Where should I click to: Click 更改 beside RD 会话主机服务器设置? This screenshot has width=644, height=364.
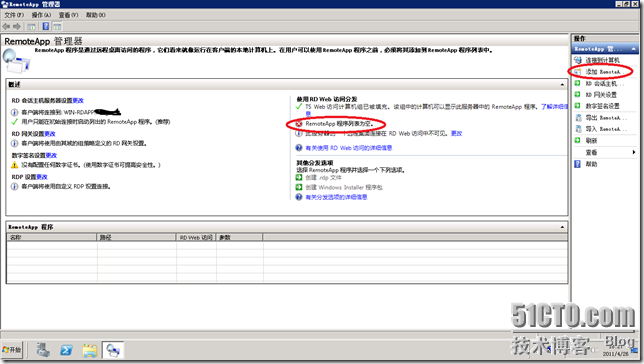pos(78,101)
